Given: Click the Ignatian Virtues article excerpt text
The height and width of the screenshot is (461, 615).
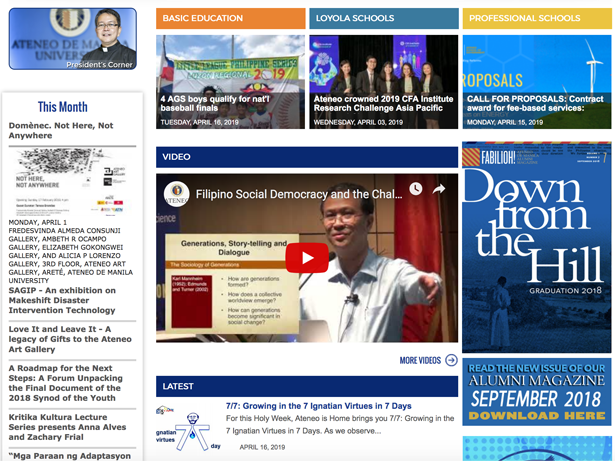Looking at the screenshot, I should 340,425.
